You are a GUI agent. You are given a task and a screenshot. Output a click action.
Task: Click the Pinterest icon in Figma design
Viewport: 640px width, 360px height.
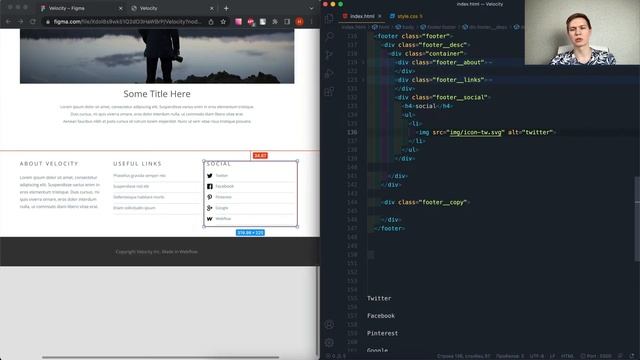click(209, 197)
